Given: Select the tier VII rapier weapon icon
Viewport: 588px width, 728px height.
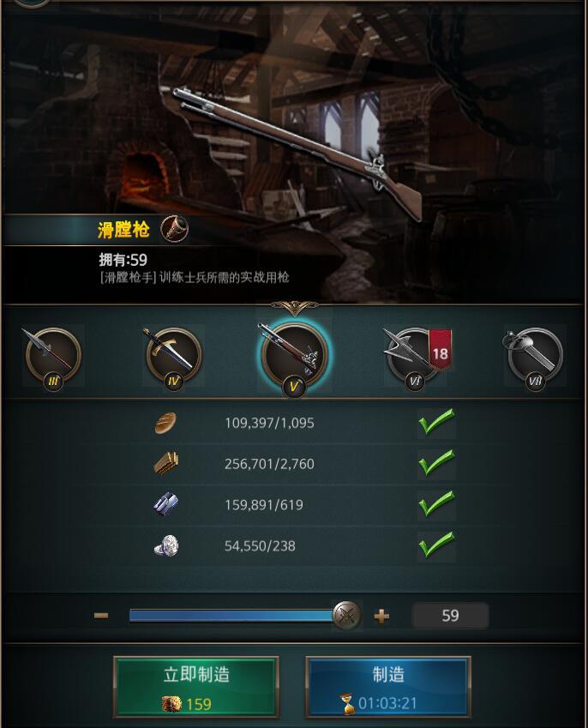Looking at the screenshot, I should (535, 357).
